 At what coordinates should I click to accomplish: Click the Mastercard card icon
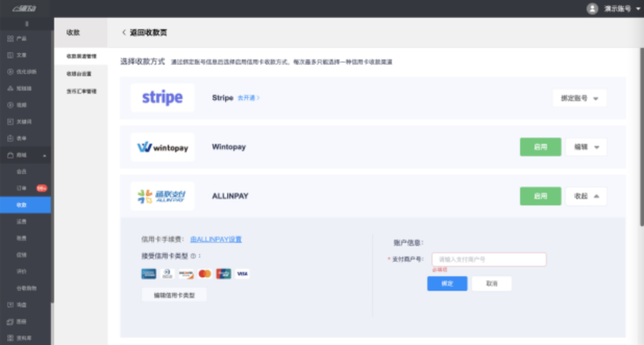(205, 274)
